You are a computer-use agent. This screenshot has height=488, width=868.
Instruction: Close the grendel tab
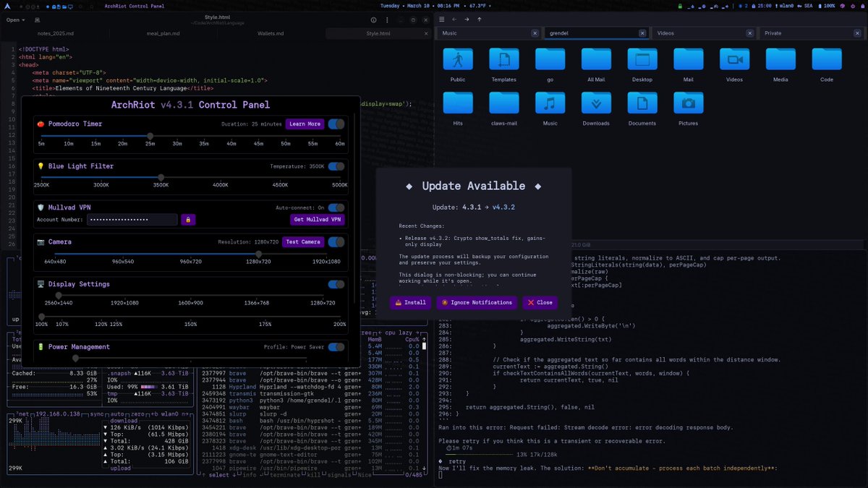coord(642,33)
